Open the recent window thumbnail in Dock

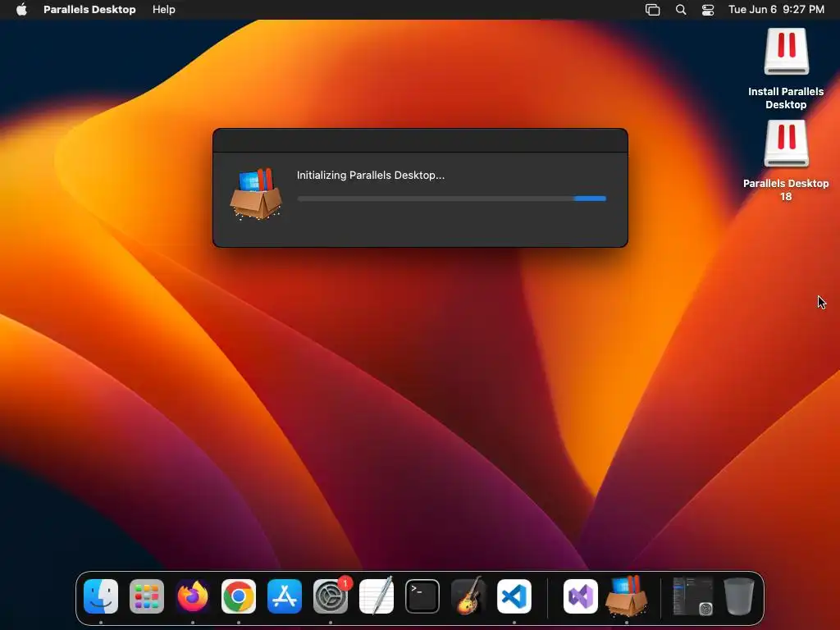(x=692, y=596)
